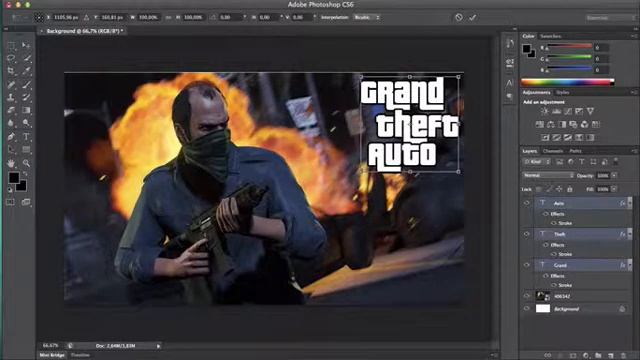Collapse the effects of Auto layer
640x360 pixels.
point(630,203)
